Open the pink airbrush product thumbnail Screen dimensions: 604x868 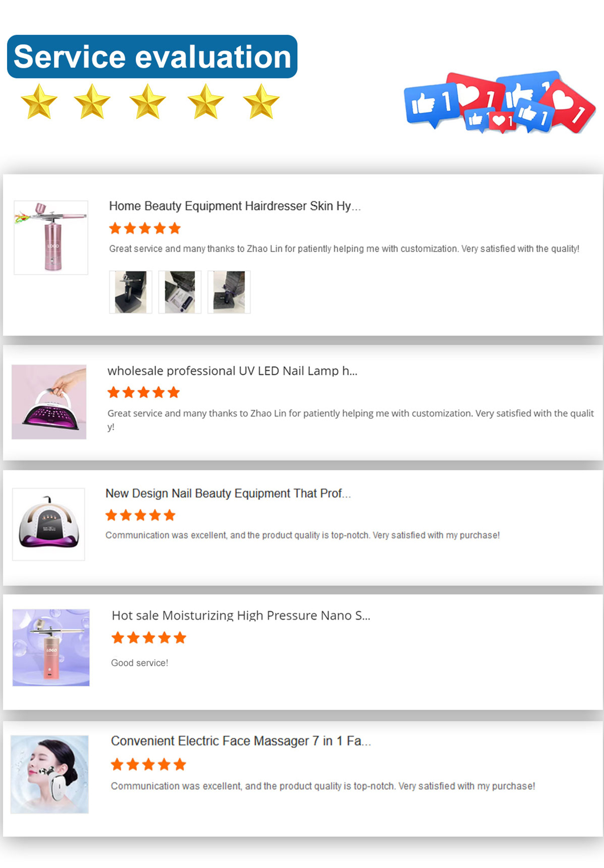51,238
